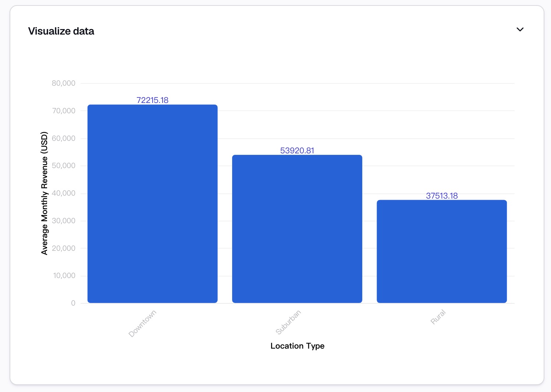Click the 0 y-axis tick label
This screenshot has height=392, width=551.
tap(73, 303)
